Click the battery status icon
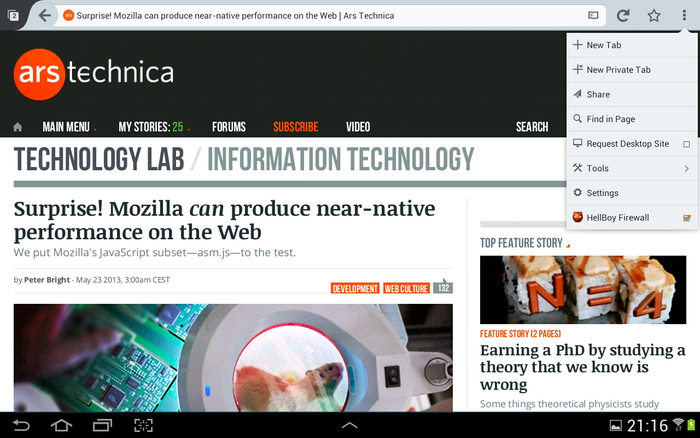Image resolution: width=700 pixels, height=438 pixels. (692, 425)
